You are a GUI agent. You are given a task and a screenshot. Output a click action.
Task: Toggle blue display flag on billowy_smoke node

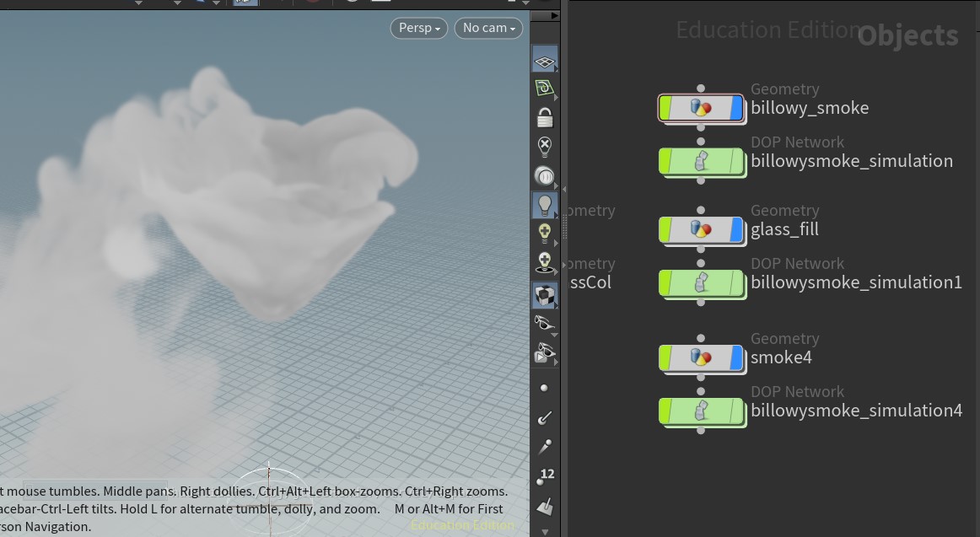[736, 108]
